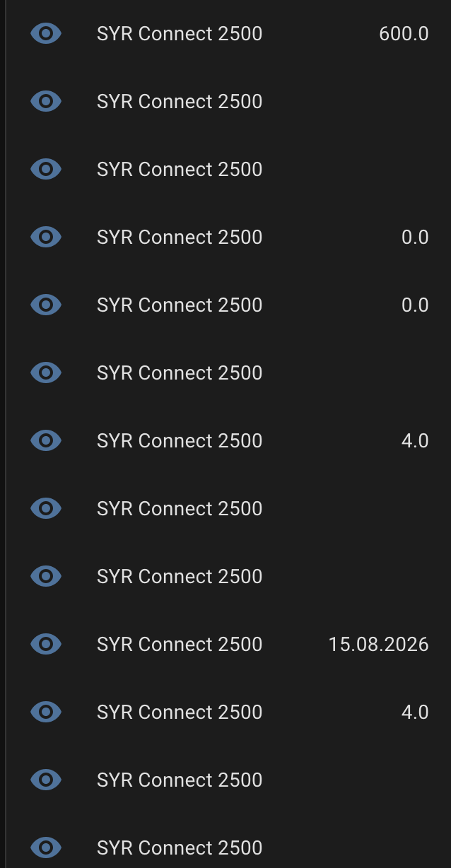This screenshot has height=868, width=451.
Task: Open the SYR Connect 2500 label beside 600.0
Action: pos(180,33)
